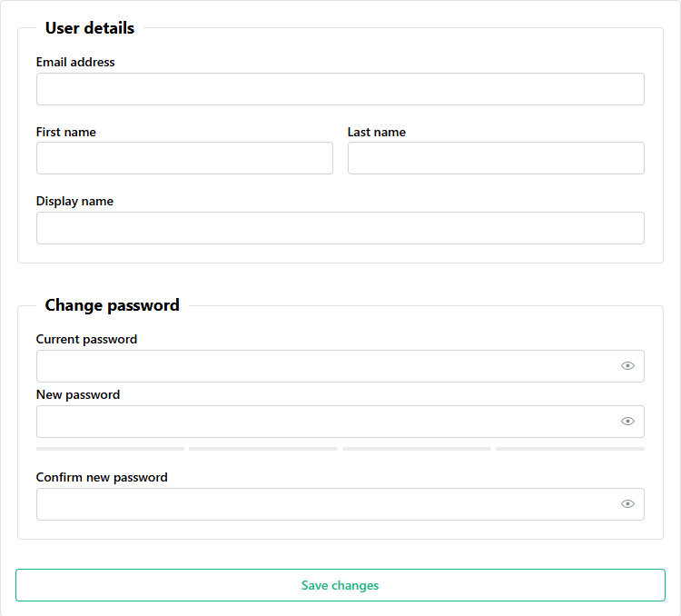
Task: Select the Last name input box
Action: point(496,158)
